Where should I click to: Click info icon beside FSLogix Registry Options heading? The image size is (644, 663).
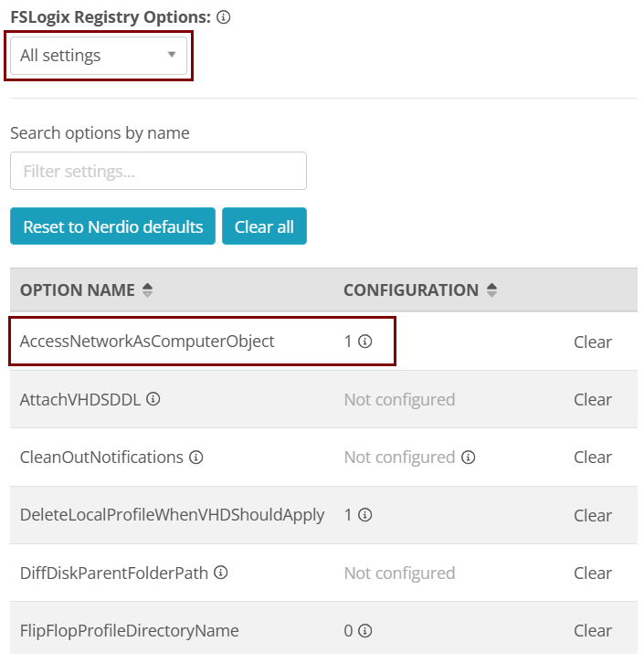coord(223,17)
